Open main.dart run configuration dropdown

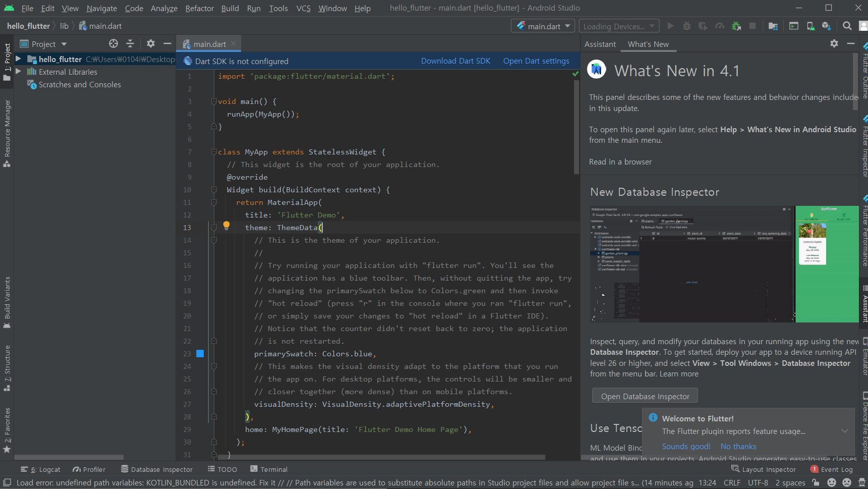click(543, 26)
